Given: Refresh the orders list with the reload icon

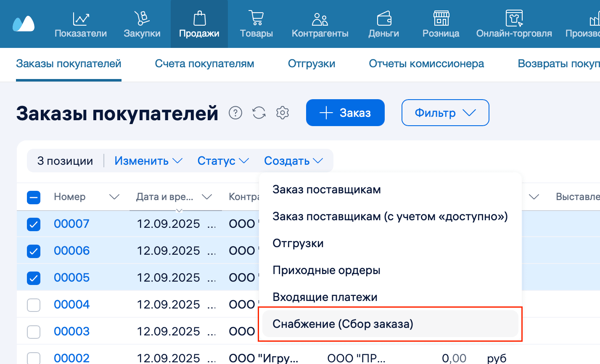Looking at the screenshot, I should click(x=259, y=113).
